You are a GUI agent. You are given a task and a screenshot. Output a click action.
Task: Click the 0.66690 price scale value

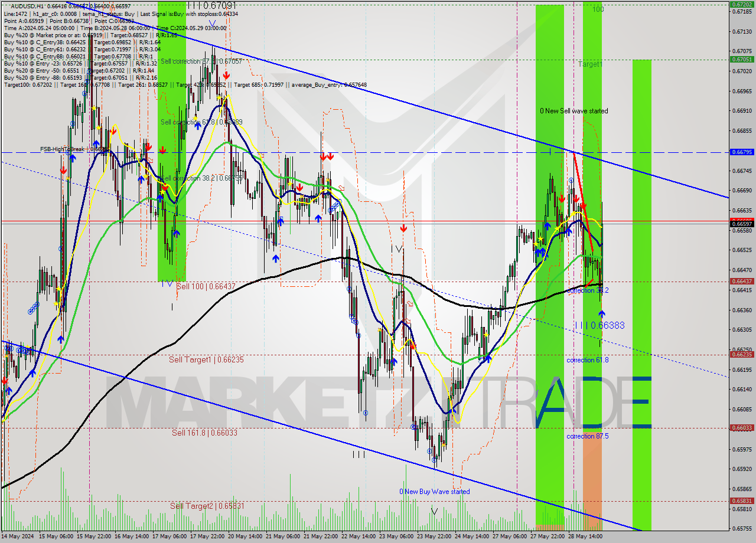741,191
